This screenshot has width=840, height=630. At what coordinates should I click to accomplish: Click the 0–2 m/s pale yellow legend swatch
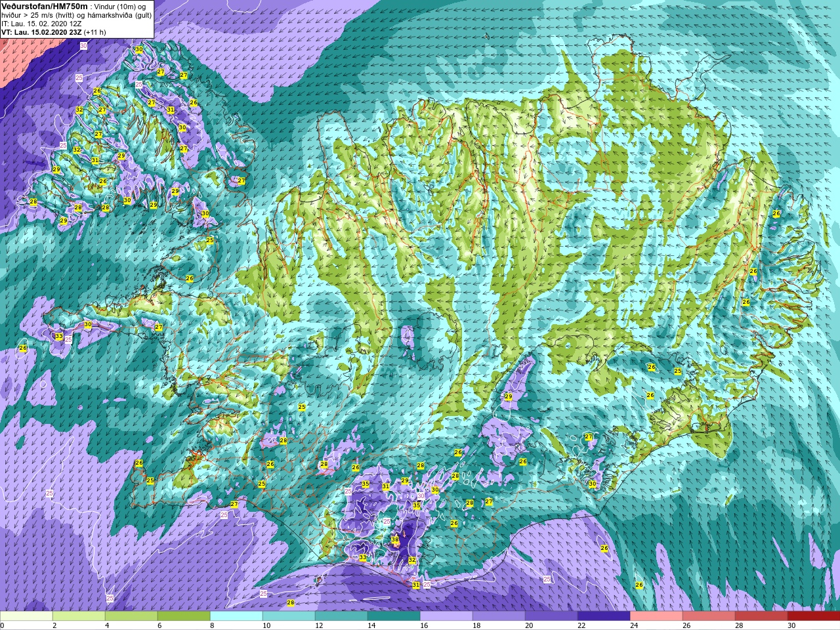click(x=26, y=616)
